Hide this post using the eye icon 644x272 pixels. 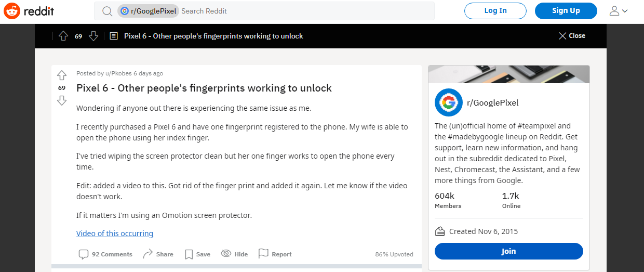234,254
